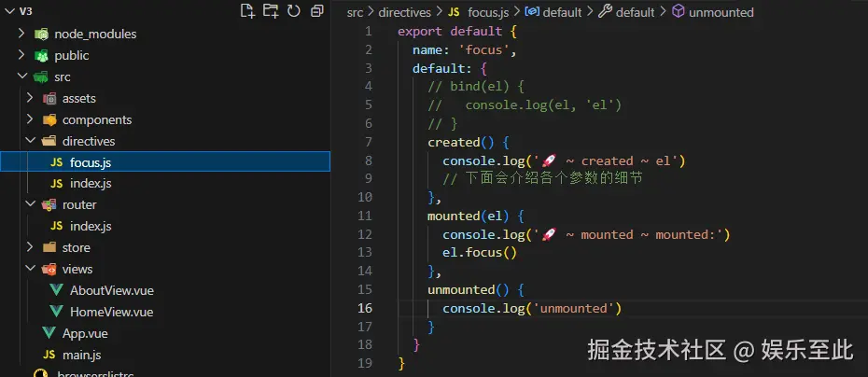Collapse the views folder chevron
This screenshot has height=377, width=868.
pos(30,269)
